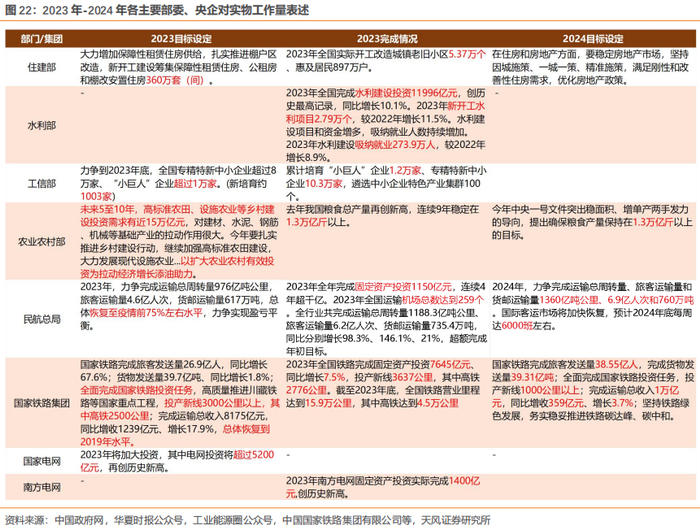Image resolution: width=700 pixels, height=530 pixels.
Task: Click the figure title '图22' heading
Action: click(157, 10)
